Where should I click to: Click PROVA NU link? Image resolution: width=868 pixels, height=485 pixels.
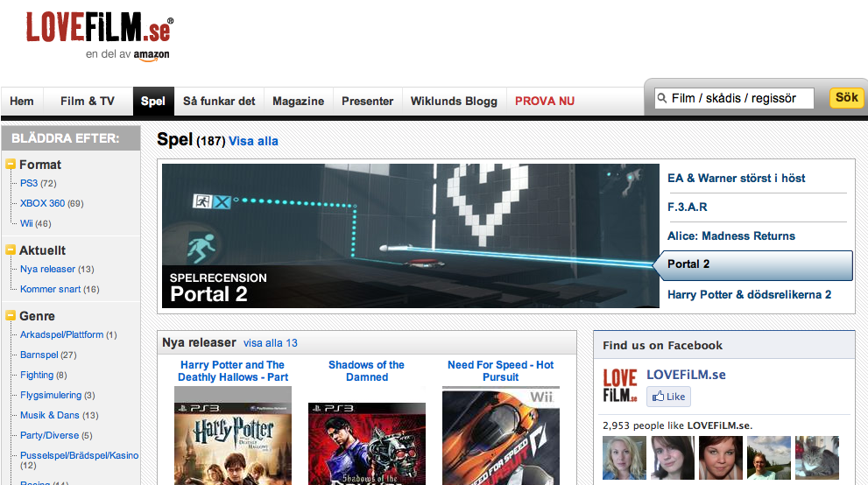(545, 102)
